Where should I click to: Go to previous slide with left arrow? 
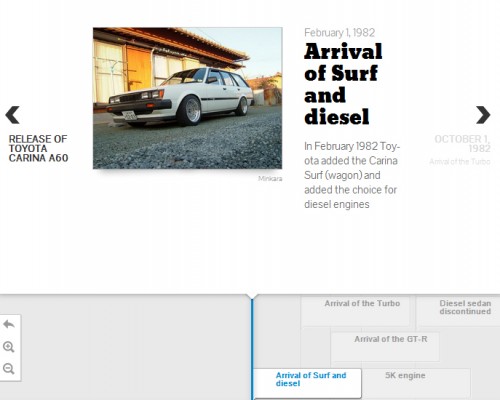(x=12, y=115)
